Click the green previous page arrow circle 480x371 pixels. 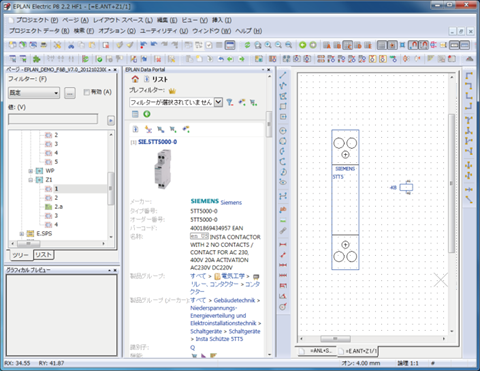[x=302, y=45]
